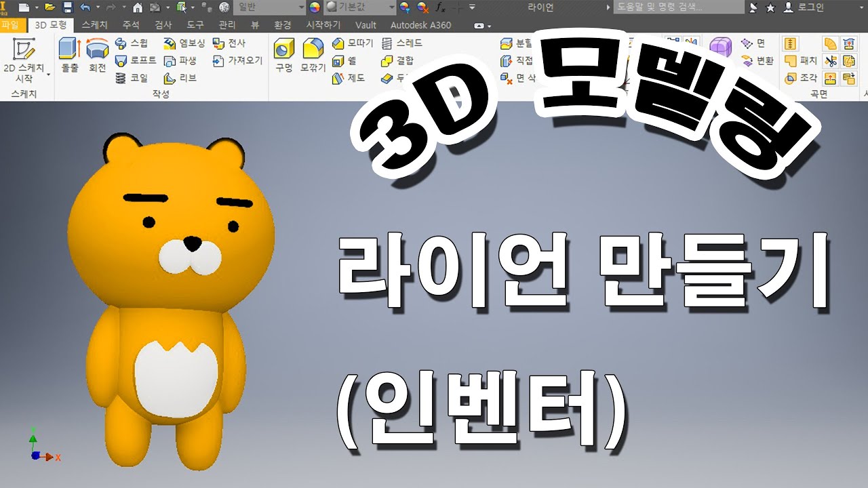Expand the New file dropdown arrow
Viewport: 868px width, 488px height.
(36, 7)
